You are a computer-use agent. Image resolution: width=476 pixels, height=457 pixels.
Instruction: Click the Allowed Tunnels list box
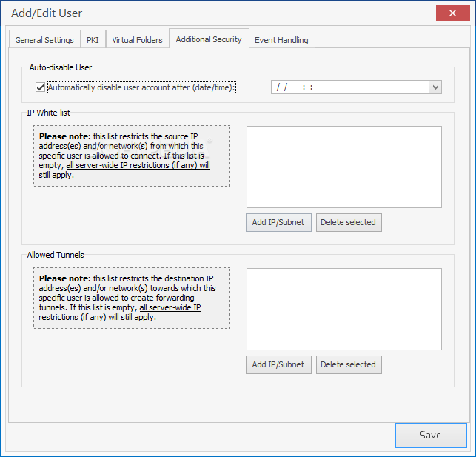pyautogui.click(x=343, y=308)
